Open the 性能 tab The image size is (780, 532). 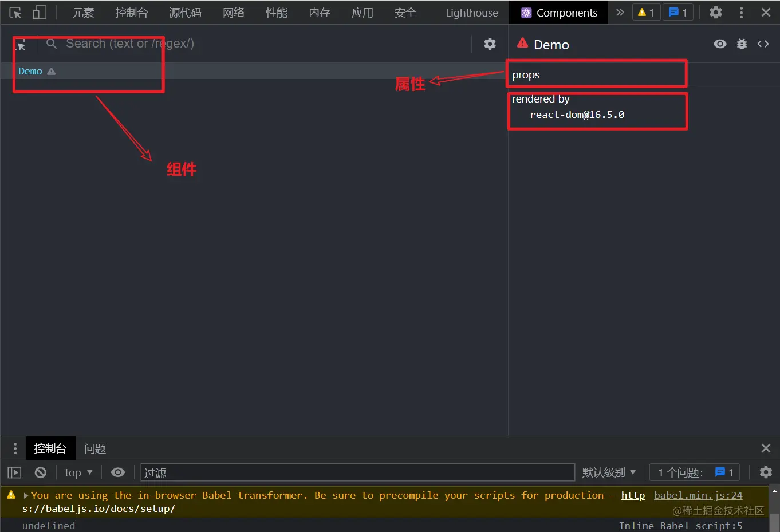277,13
